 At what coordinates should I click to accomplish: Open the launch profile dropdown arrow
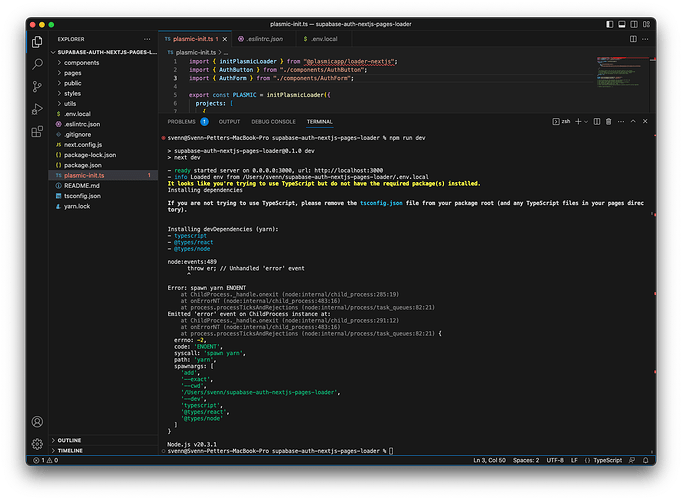pos(586,122)
